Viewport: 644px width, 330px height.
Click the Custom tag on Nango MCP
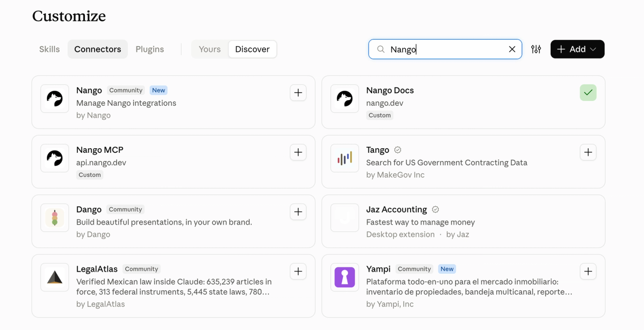coord(89,175)
